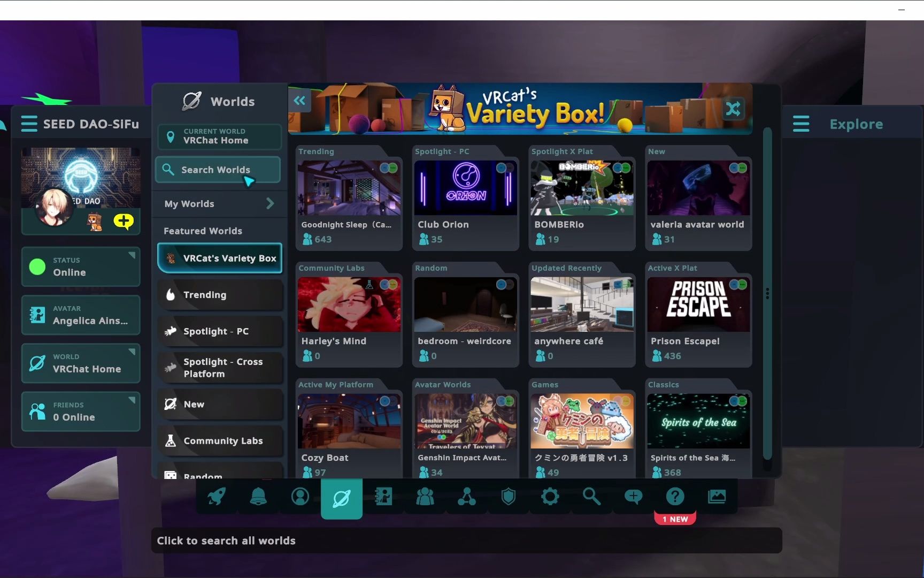Click the VRCat's Variety Box button
This screenshot has height=578, width=924.
tap(219, 258)
